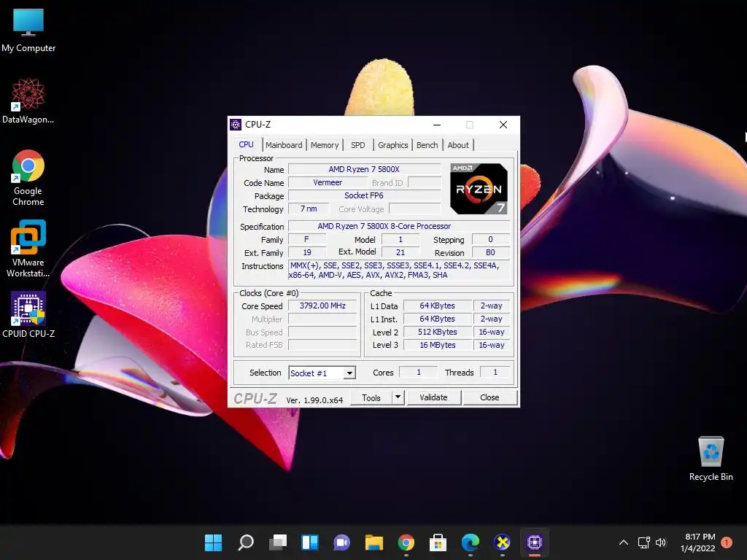
Task: Click the Ext. Family value 19
Action: click(307, 252)
